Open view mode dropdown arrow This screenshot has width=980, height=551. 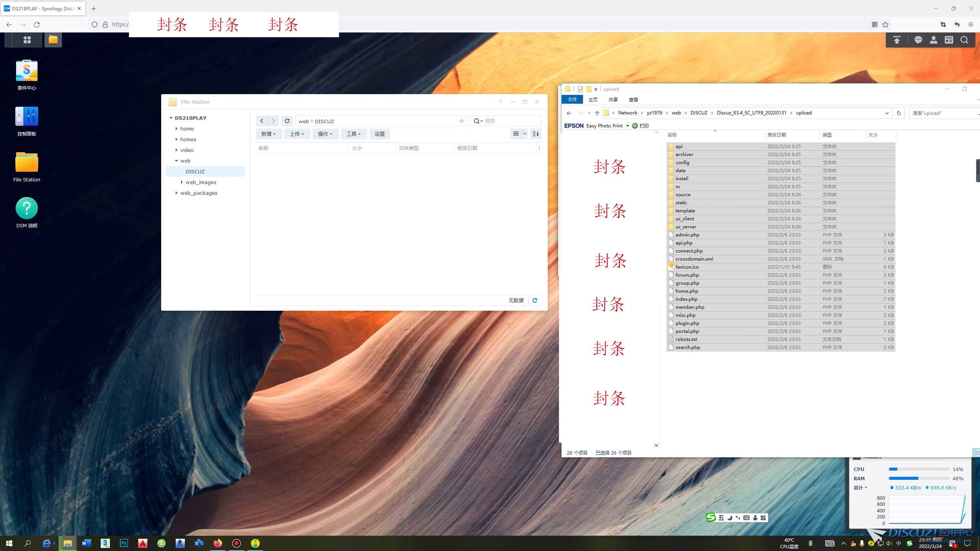click(x=525, y=134)
